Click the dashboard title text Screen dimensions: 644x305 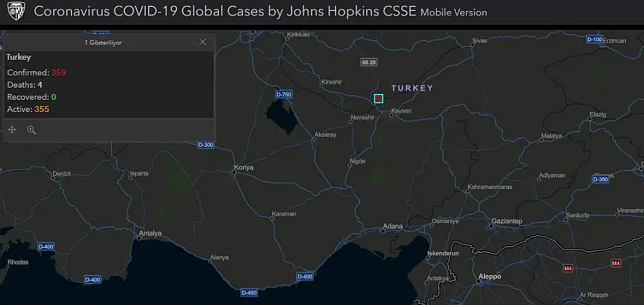tap(225, 11)
